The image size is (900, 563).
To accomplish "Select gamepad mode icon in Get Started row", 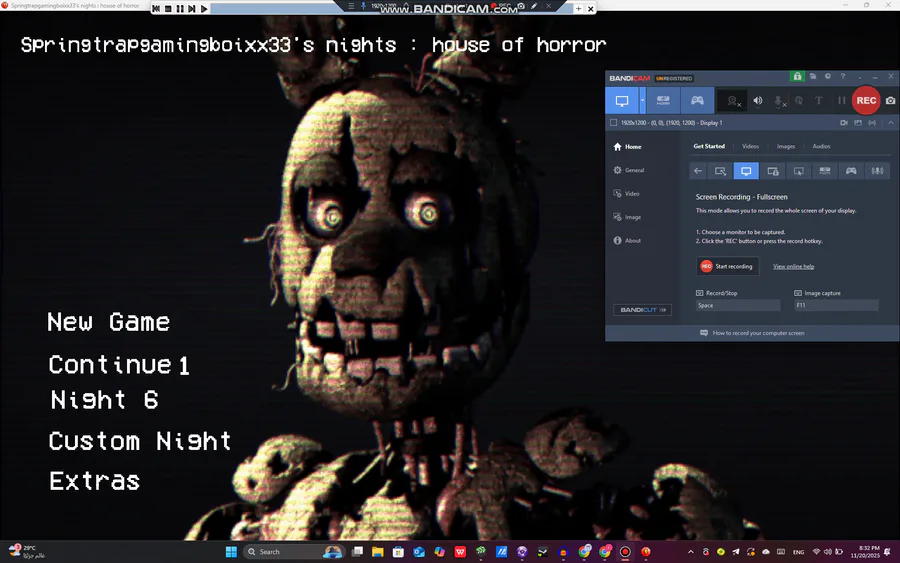I will tap(851, 171).
